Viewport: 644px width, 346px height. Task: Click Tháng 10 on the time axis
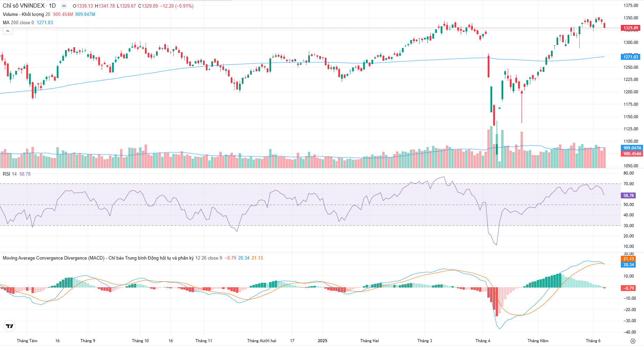click(x=140, y=341)
